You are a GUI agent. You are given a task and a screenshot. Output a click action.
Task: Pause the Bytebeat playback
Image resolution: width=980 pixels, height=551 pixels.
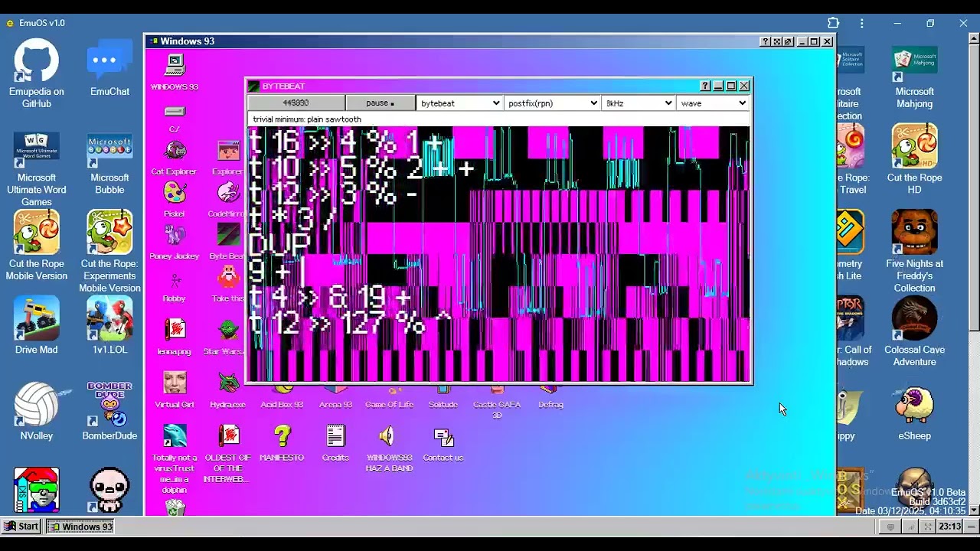[380, 103]
